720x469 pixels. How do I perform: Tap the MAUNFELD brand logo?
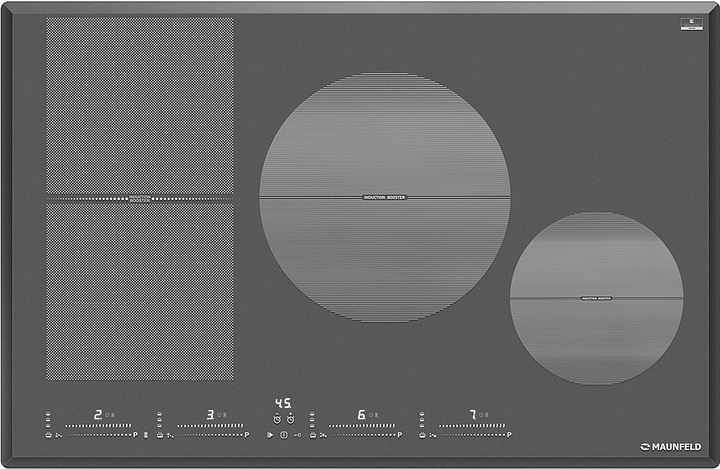[670, 447]
